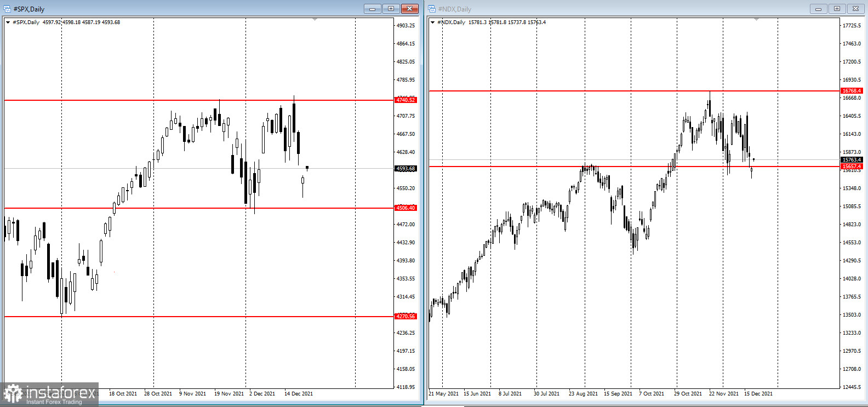Click date label 15 Jun 2021
Viewport: 868px width, 407px height.
[x=478, y=394]
